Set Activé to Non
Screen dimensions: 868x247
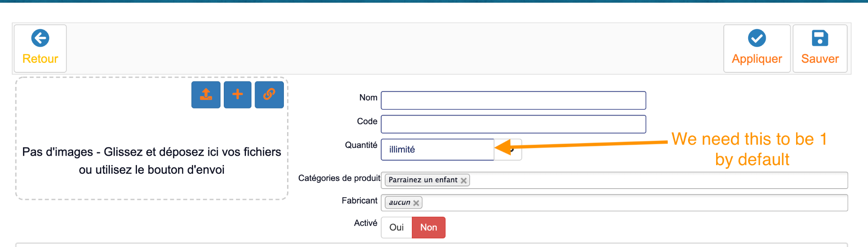pos(428,228)
